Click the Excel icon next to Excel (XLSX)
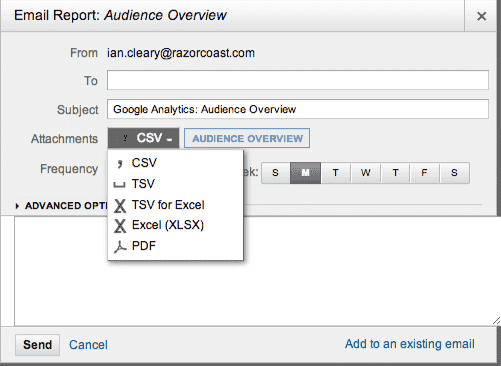Viewport: 501px width, 366px height. click(x=120, y=226)
